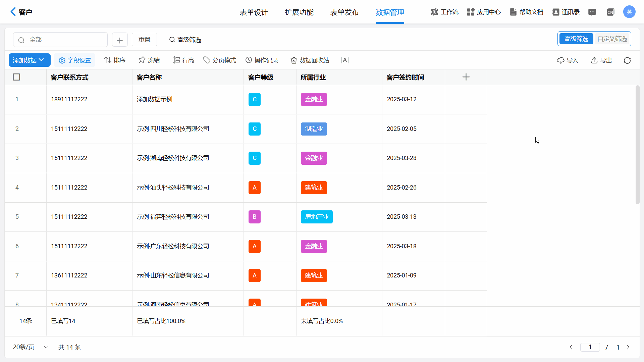
Task: Click the 冻结 pin icon
Action: (x=142, y=60)
